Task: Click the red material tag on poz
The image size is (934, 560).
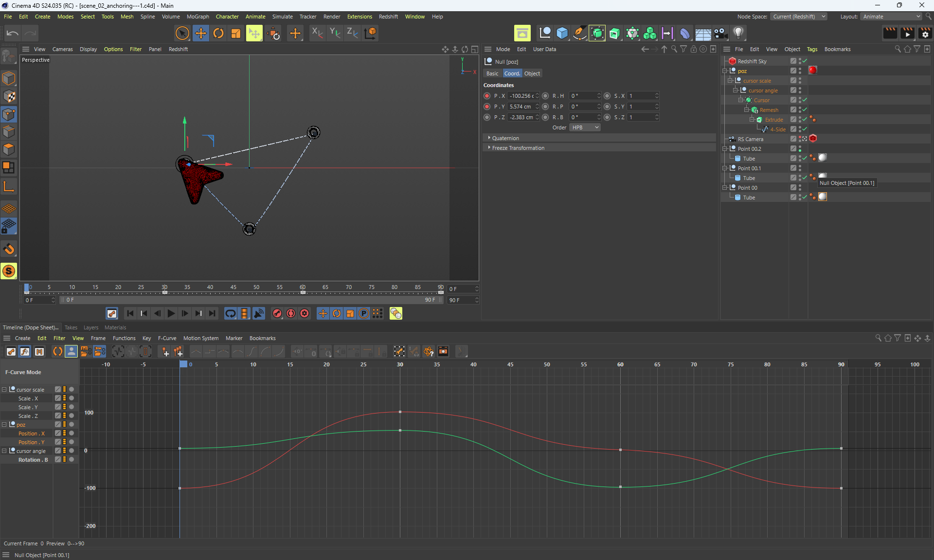Action: click(x=813, y=71)
